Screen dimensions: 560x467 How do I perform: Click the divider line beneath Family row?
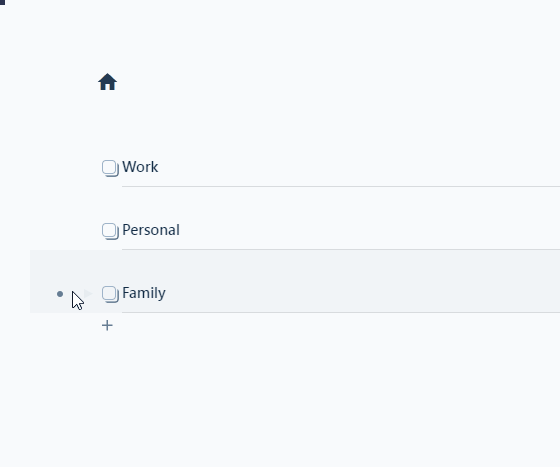tap(341, 312)
